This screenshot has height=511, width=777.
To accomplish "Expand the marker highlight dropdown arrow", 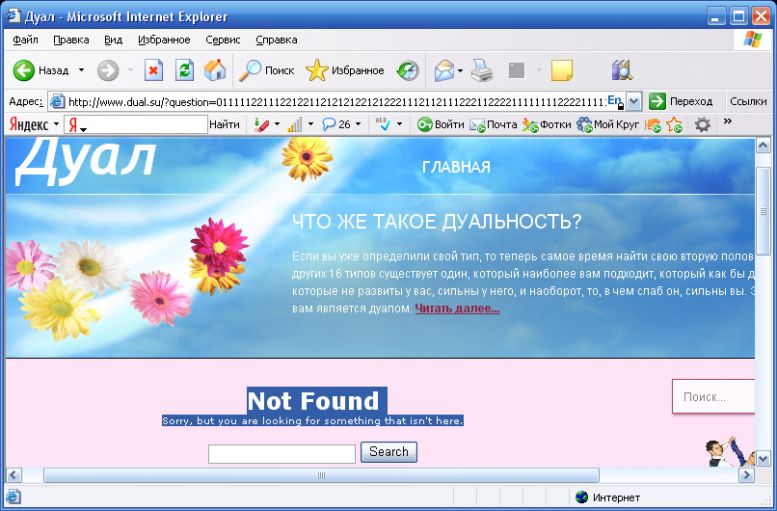I will point(277,124).
